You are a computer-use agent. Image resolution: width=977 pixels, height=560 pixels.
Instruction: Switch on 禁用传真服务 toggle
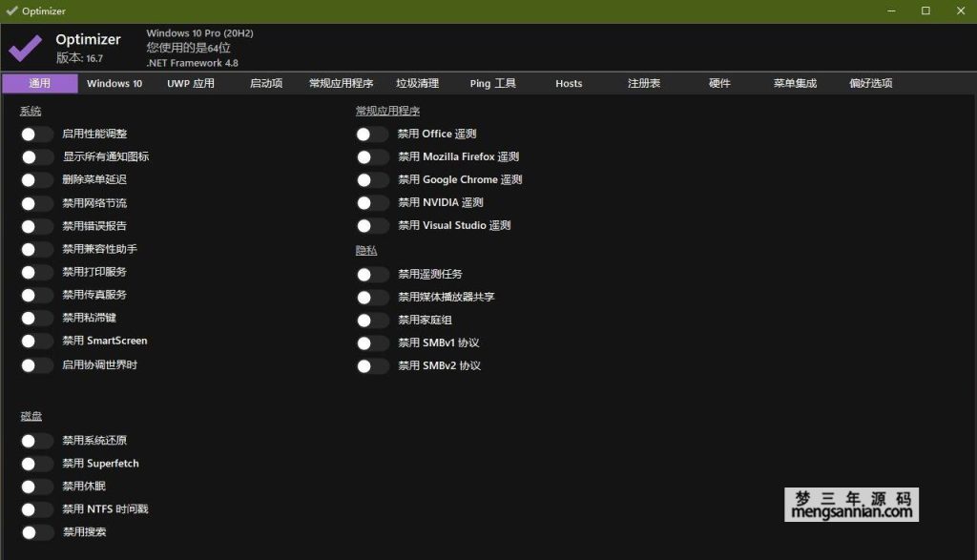tap(37, 295)
